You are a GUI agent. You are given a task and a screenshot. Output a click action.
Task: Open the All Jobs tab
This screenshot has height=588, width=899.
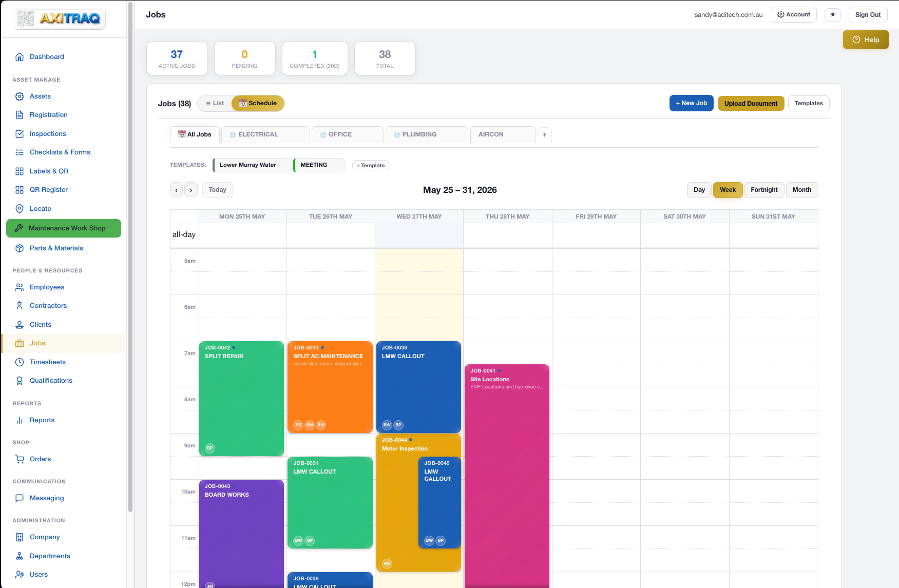195,135
